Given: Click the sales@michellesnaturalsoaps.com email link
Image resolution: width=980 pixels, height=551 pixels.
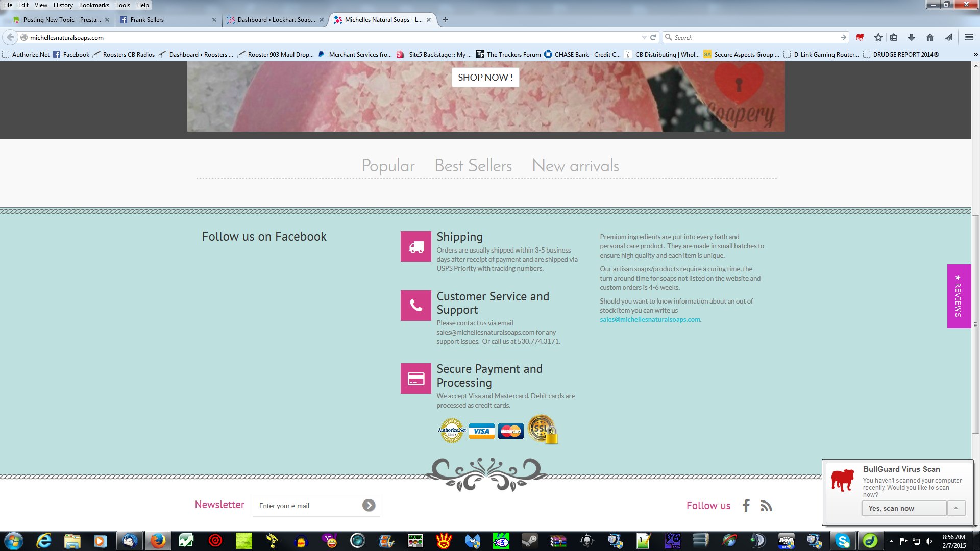Looking at the screenshot, I should (x=650, y=319).
